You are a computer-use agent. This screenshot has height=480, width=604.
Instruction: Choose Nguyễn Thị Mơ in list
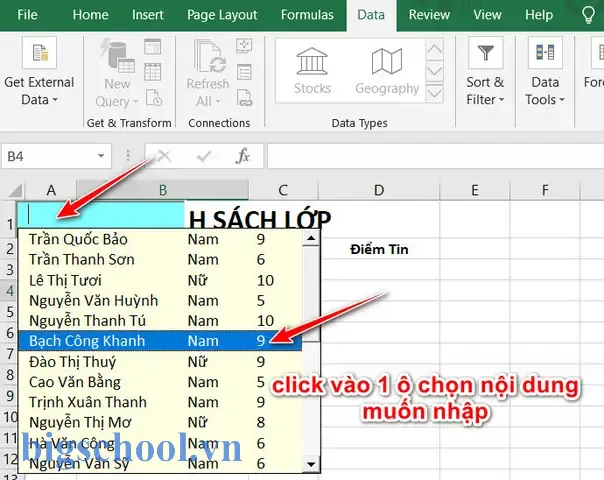point(160,423)
